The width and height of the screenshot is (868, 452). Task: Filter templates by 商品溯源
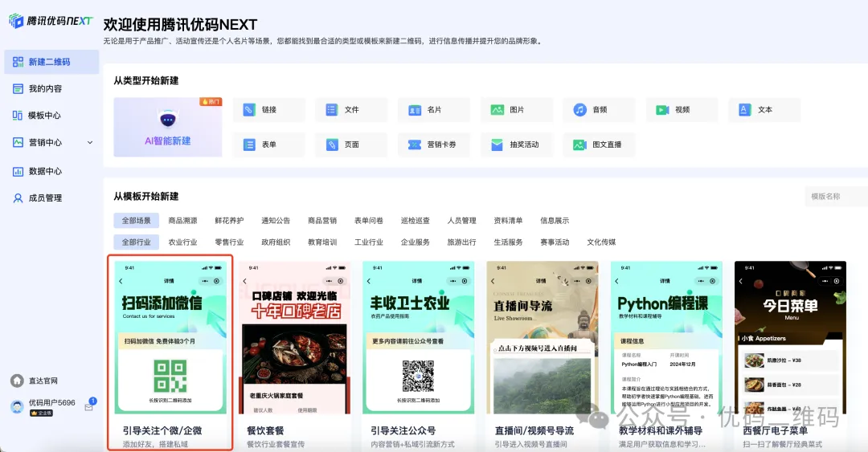pyautogui.click(x=182, y=220)
